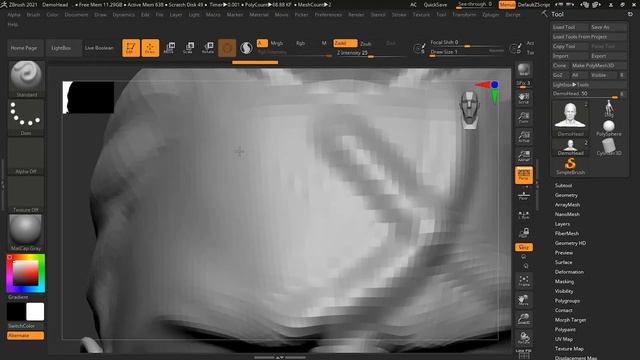The height and width of the screenshot is (360, 640).
Task: Expand the NanoMesh section
Action: pyautogui.click(x=567, y=214)
